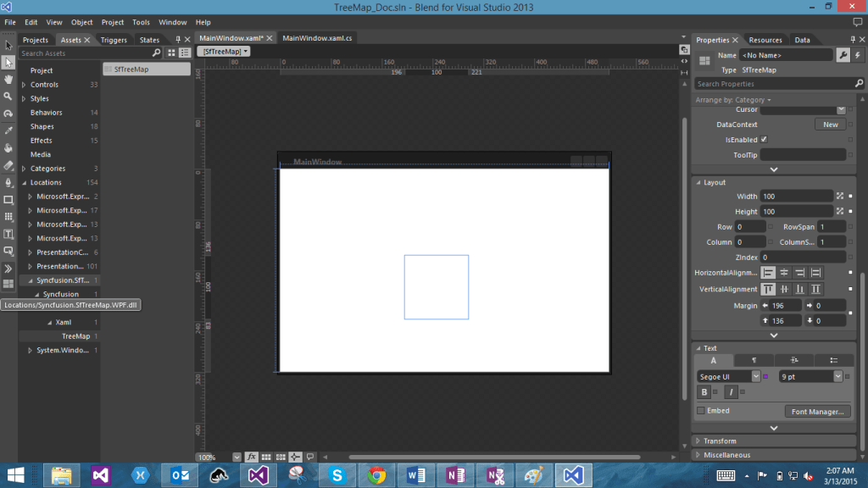Switch Assets to list view

coord(184,53)
